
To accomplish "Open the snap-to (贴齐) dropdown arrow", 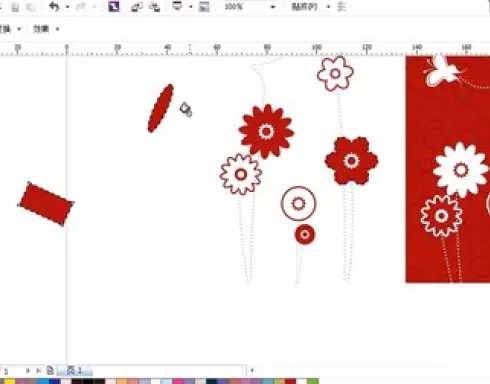I will (328, 7).
